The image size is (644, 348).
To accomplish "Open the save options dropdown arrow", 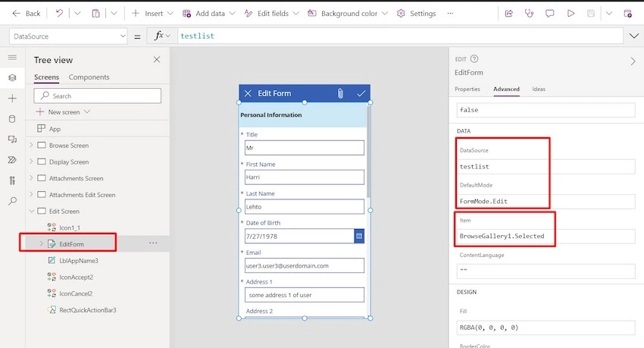I will point(609,14).
